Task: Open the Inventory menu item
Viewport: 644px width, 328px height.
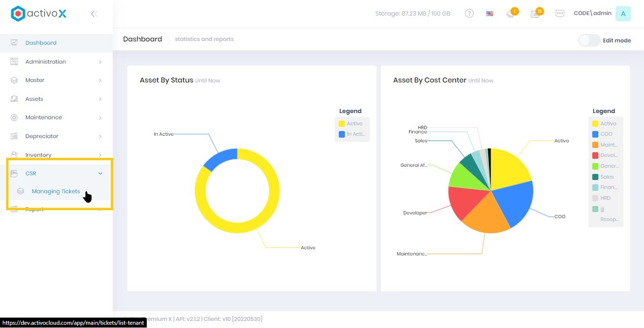Action: pos(39,155)
